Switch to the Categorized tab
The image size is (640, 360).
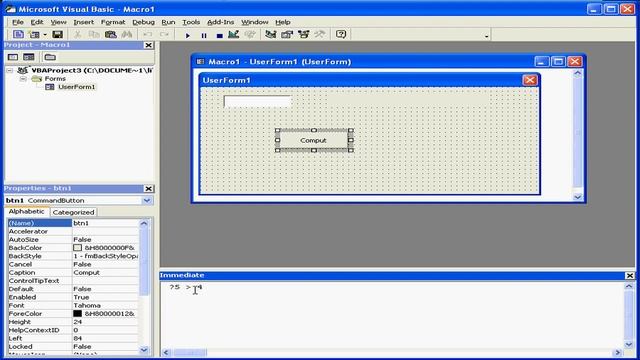73,212
